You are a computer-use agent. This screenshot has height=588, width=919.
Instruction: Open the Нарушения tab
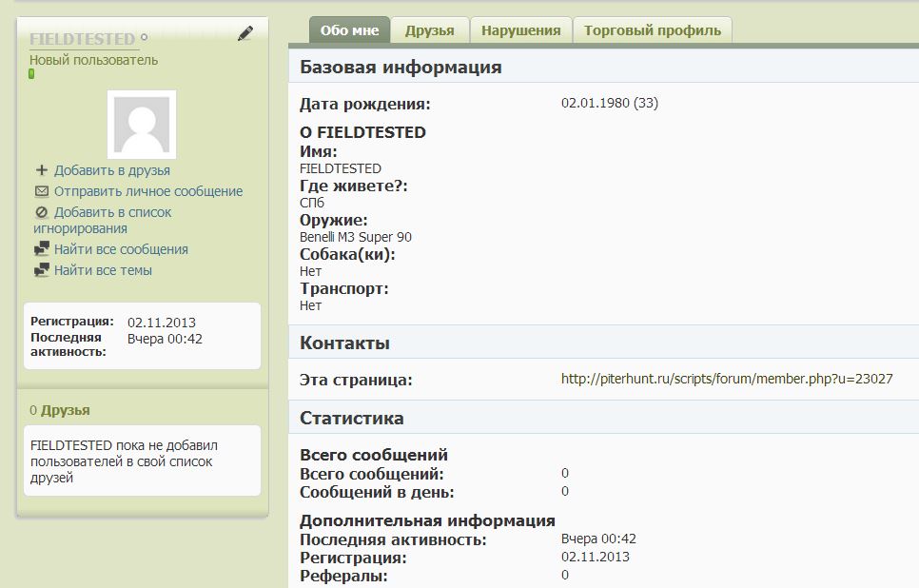point(520,30)
